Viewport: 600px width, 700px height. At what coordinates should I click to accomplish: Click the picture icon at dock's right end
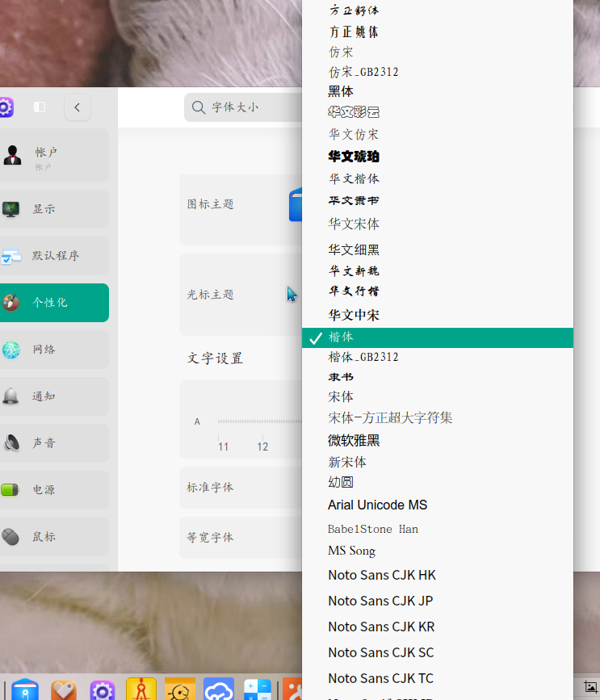(590, 686)
